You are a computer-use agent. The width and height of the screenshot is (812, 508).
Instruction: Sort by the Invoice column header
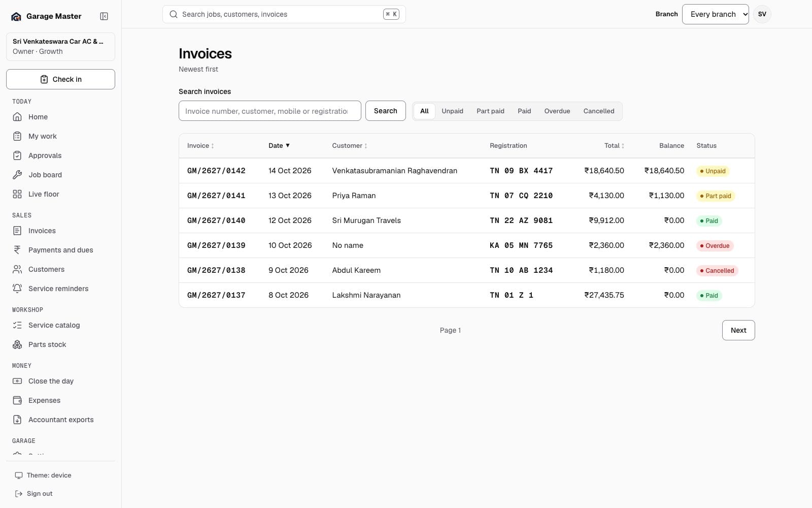[200, 146]
